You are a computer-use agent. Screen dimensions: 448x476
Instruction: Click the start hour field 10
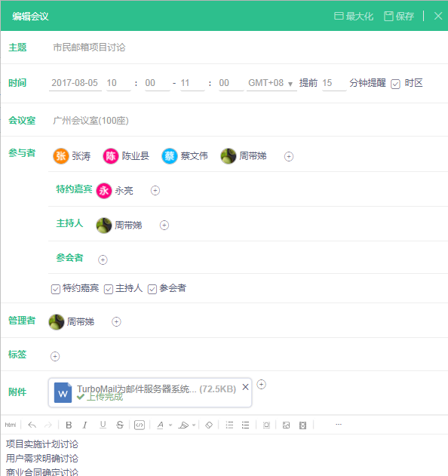tap(118, 83)
